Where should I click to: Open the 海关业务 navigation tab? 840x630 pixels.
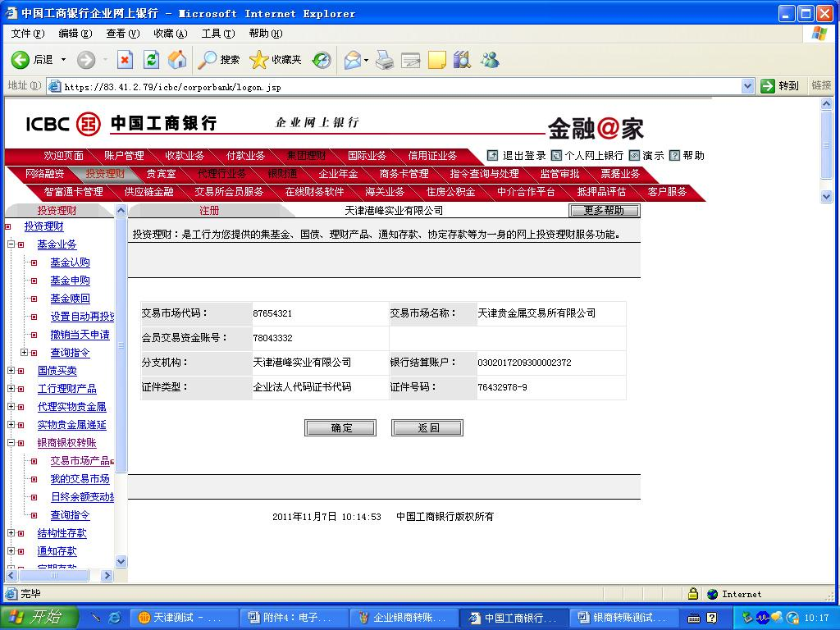pyautogui.click(x=385, y=191)
